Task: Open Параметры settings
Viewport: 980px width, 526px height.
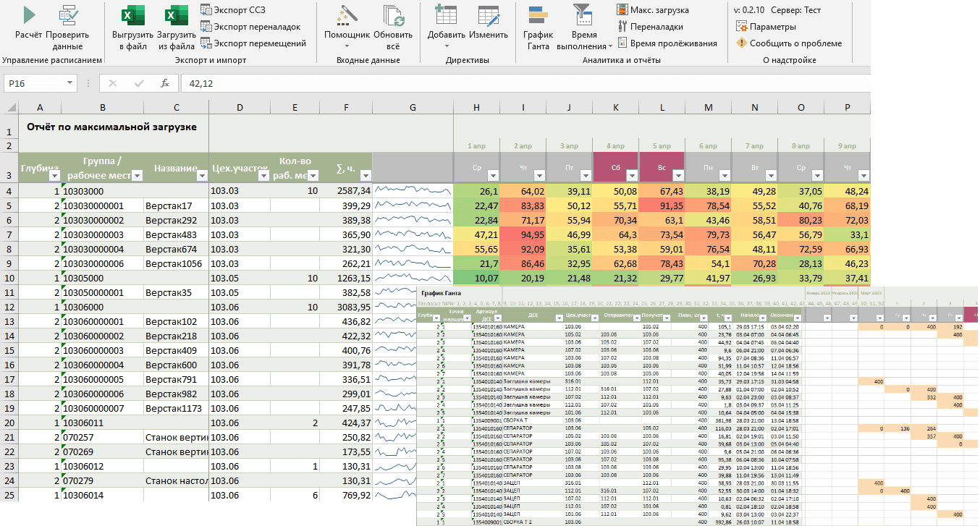Action: coord(766,27)
